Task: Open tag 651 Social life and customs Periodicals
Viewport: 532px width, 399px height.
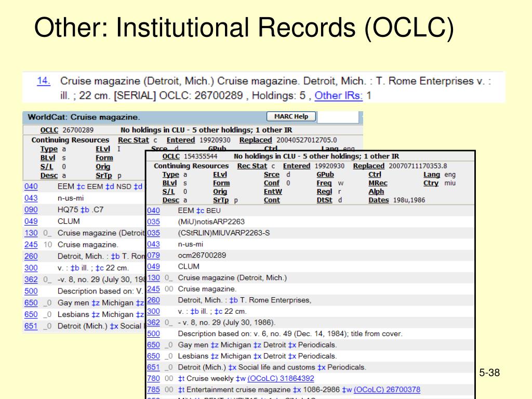Action: pyautogui.click(x=153, y=367)
